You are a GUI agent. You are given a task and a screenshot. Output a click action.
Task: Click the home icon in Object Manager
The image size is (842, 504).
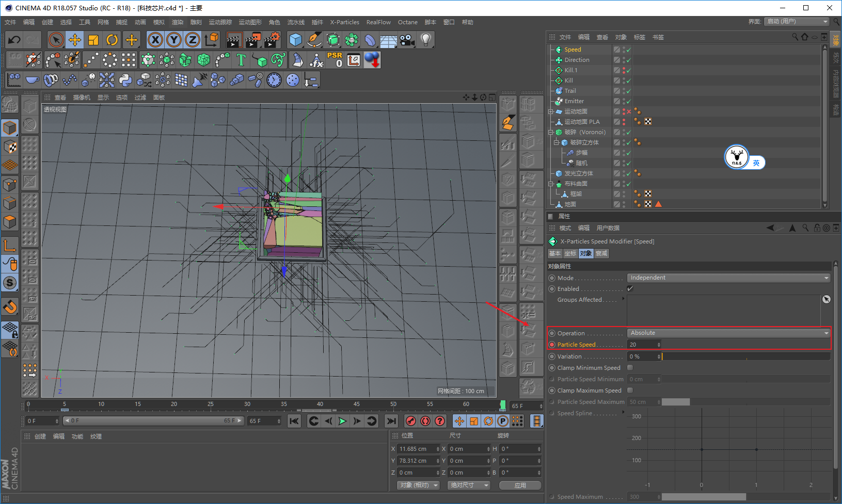pyautogui.click(x=805, y=37)
